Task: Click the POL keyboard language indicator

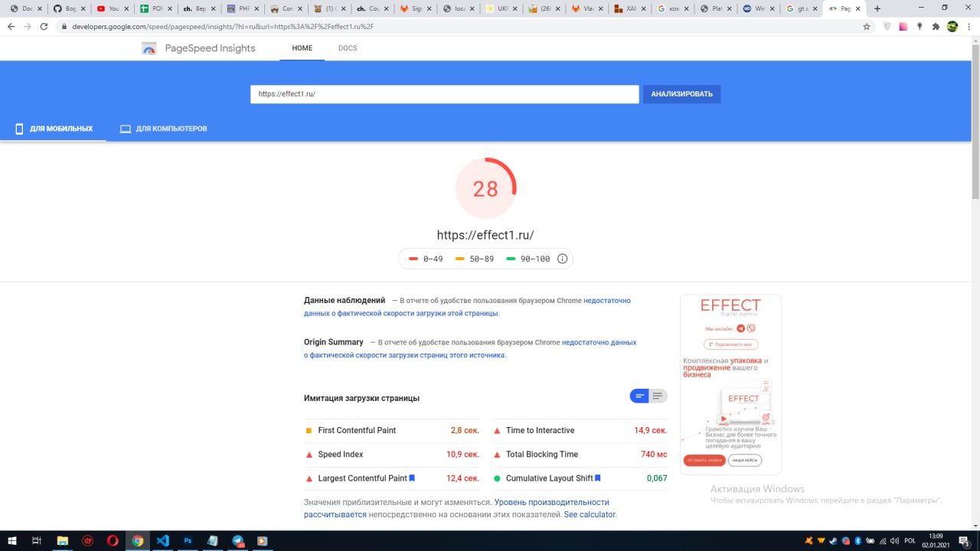Action: point(910,541)
